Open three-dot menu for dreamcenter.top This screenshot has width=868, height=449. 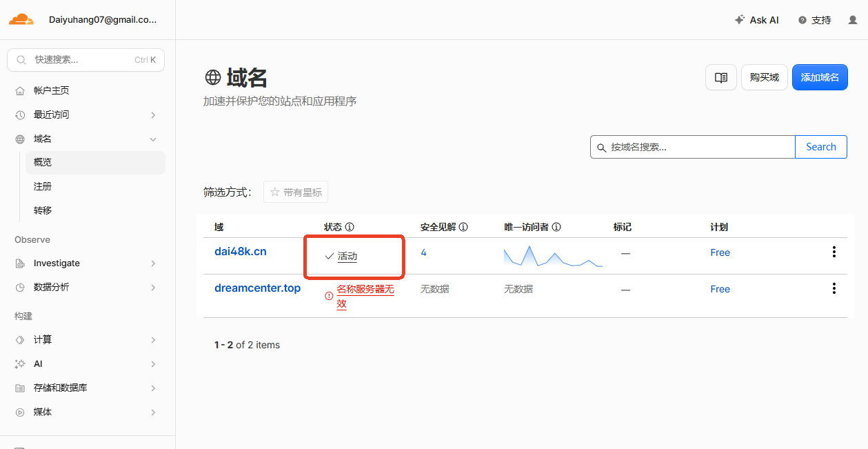[834, 288]
